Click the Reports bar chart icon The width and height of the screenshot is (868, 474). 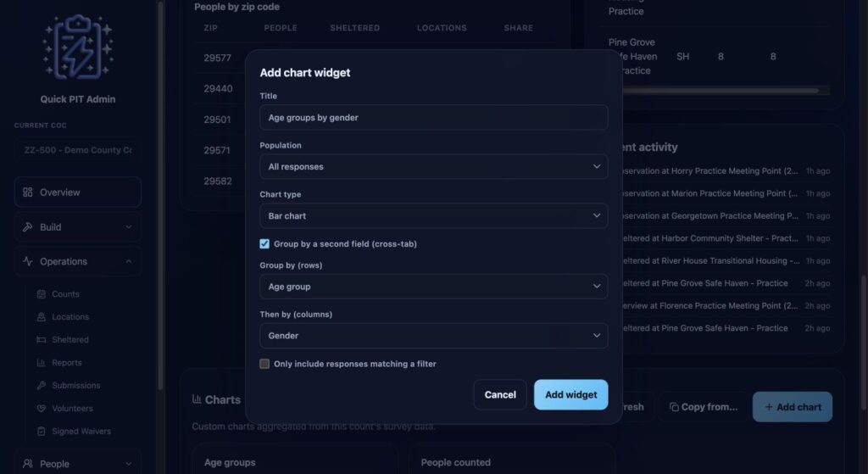tap(41, 363)
